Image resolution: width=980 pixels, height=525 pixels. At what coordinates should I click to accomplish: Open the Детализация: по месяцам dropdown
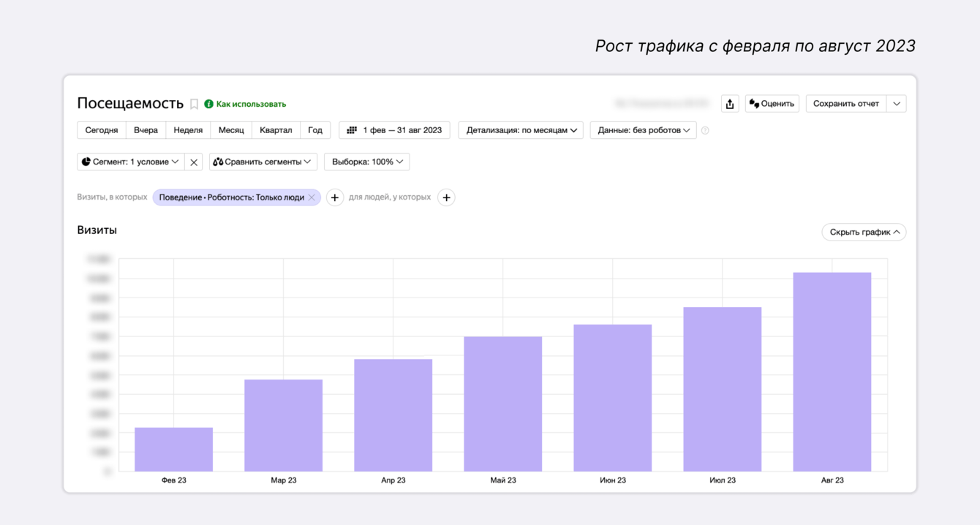coord(521,130)
